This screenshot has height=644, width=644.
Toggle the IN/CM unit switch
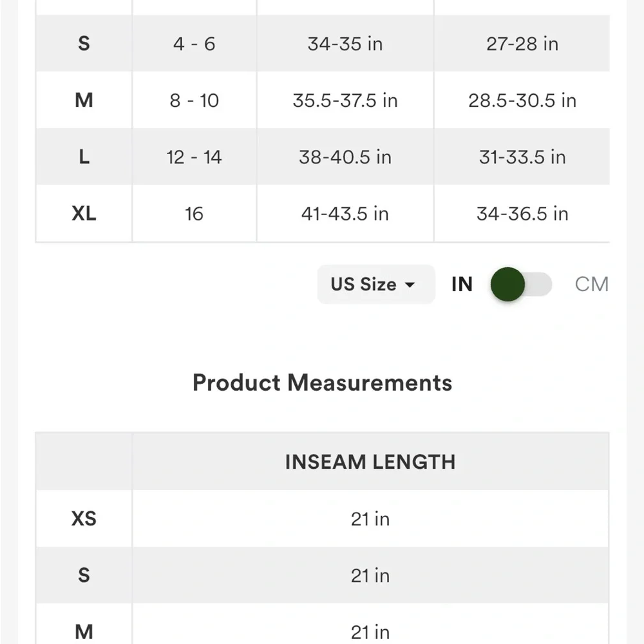(521, 284)
